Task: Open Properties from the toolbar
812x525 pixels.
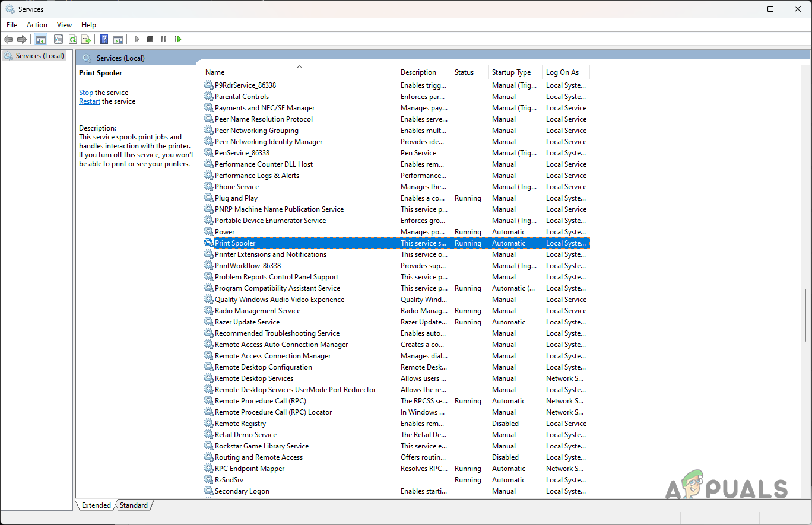Action: coord(58,39)
